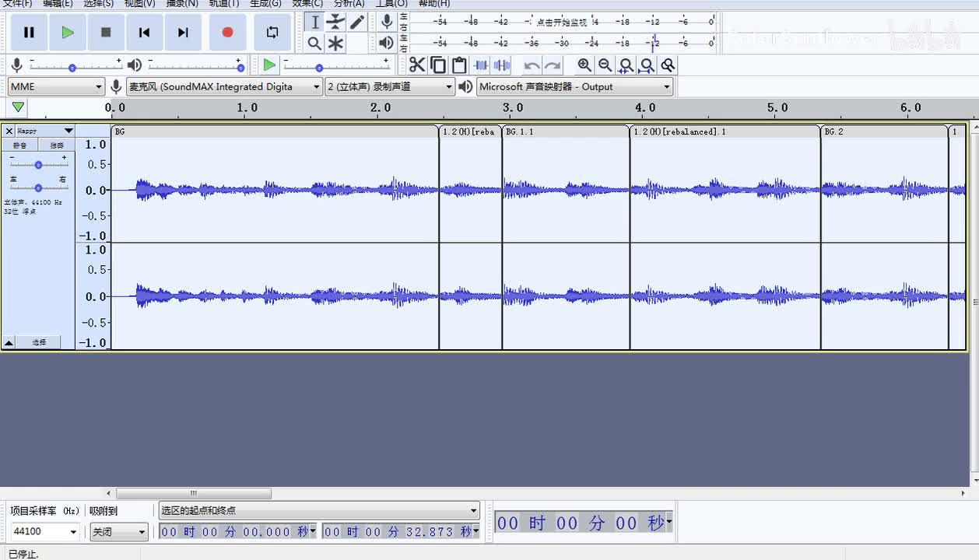Viewport: 979px width, 560px height.
Task: Select the asterisk Multi-tool
Action: (335, 44)
